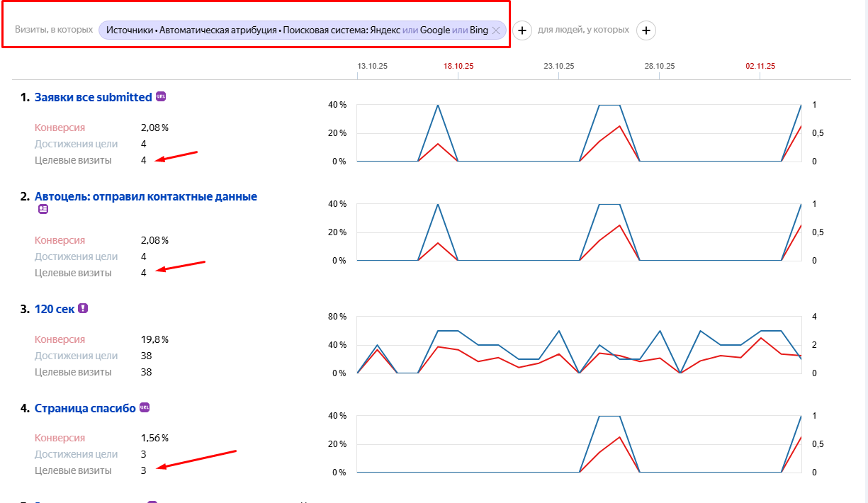868x503 pixels.
Task: Add a people condition via plus after для людей
Action: click(646, 30)
